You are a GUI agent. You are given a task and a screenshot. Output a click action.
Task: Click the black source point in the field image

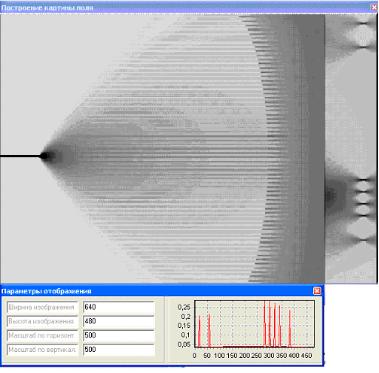click(x=44, y=156)
